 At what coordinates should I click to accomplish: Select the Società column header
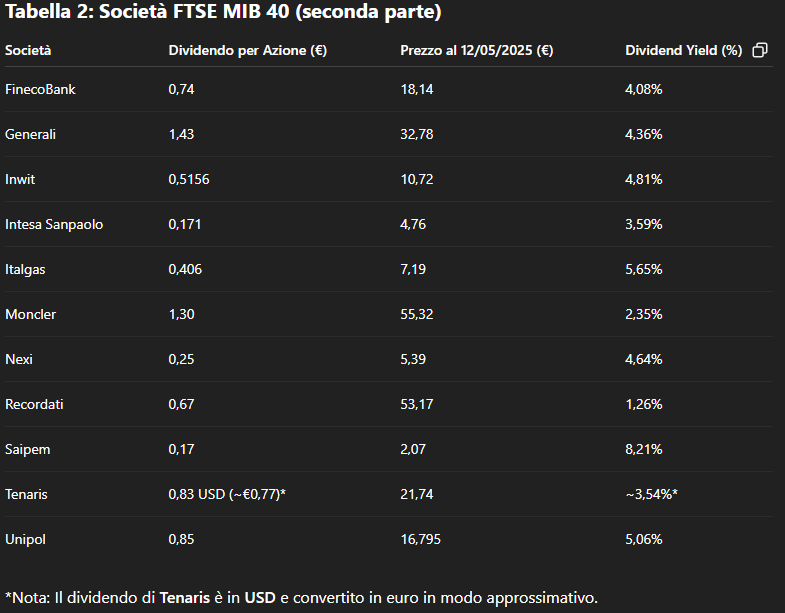28,50
